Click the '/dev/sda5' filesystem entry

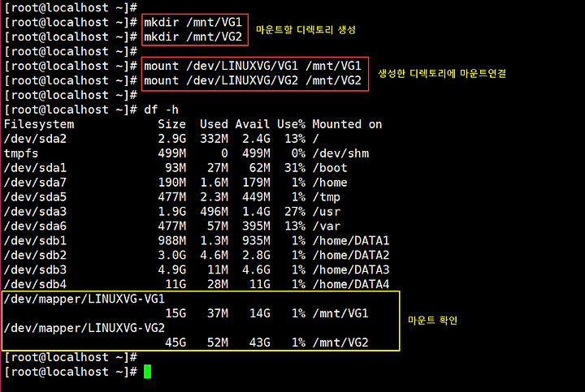pos(35,196)
